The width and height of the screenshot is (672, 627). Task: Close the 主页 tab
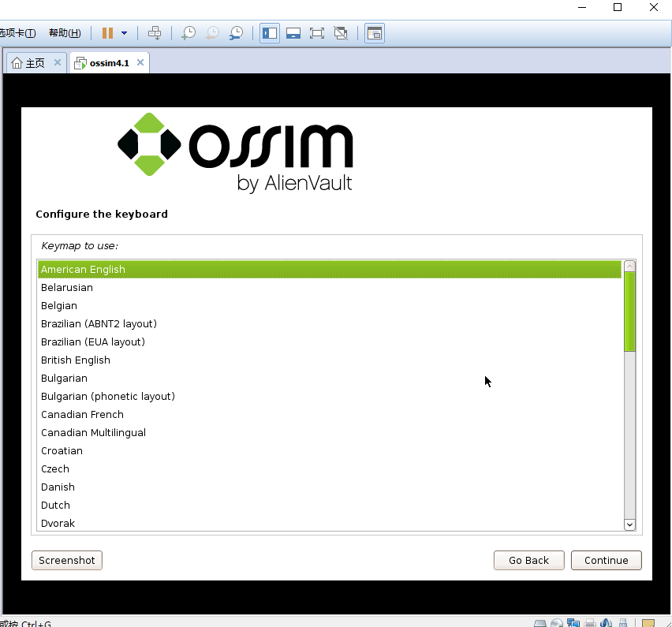click(x=58, y=62)
